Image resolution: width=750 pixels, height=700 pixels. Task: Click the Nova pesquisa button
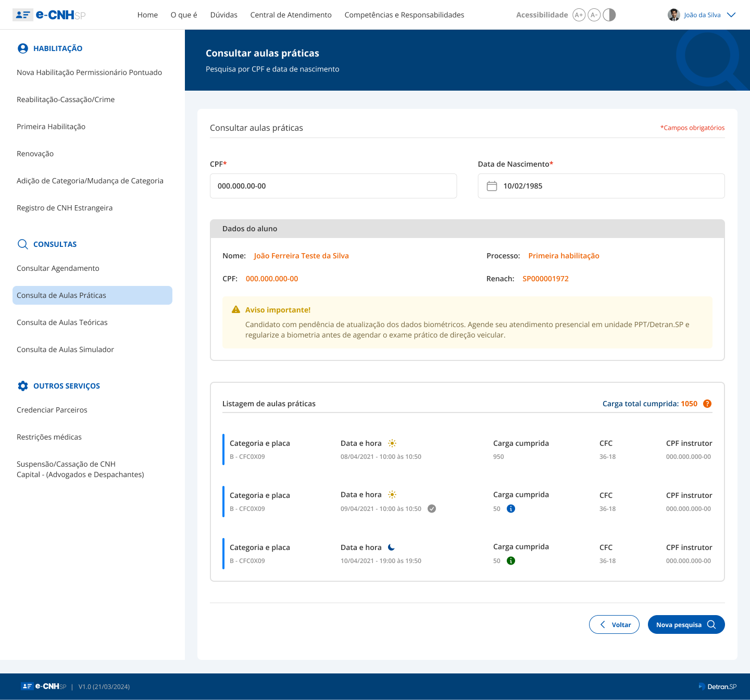(686, 624)
